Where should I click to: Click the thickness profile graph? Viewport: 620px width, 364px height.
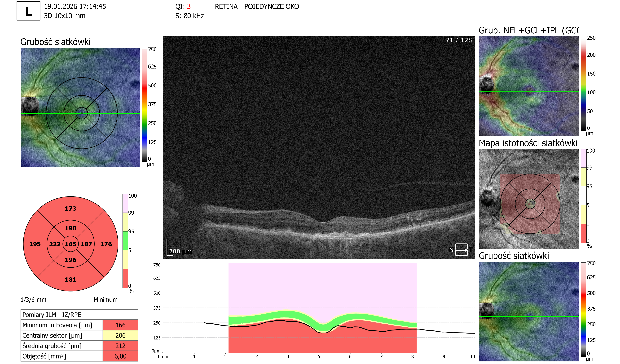point(319,308)
